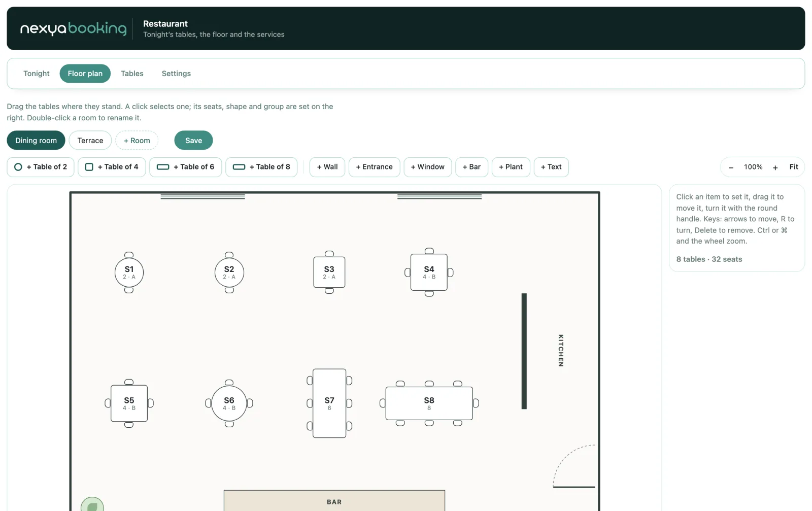Select the Dining room
Screen dimensions: 812x511
36,141
